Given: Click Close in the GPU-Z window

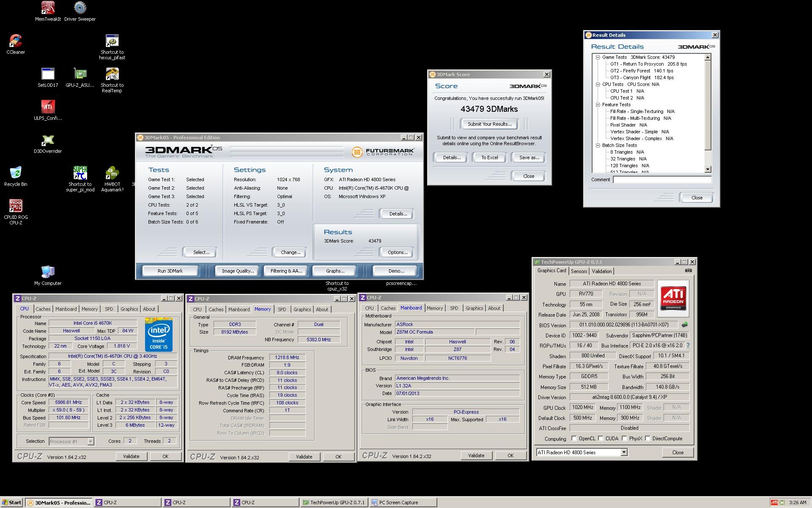Looking at the screenshot, I should pos(678,453).
